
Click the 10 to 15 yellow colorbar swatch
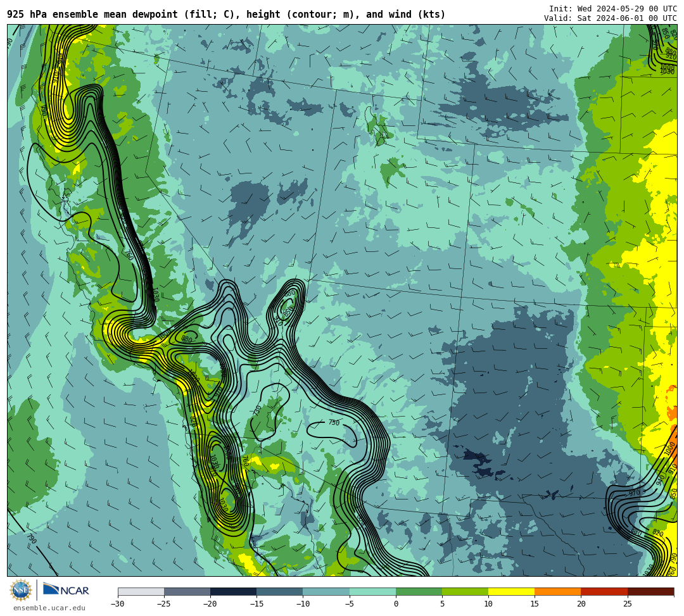(511, 591)
